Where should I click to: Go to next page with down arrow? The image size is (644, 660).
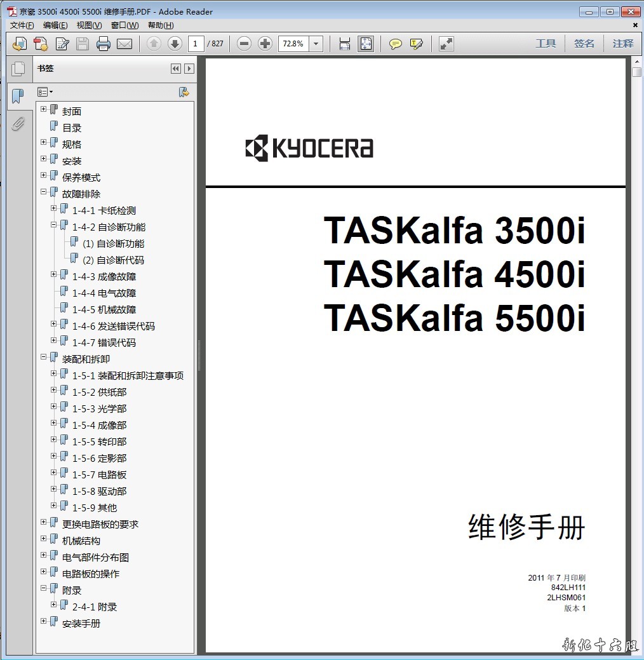[x=175, y=44]
